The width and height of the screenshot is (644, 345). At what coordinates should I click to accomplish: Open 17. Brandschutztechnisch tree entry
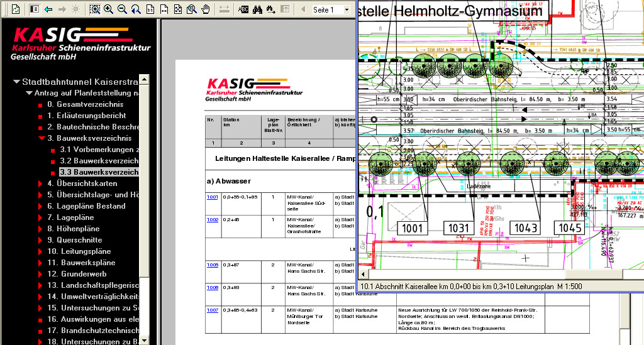tap(93, 330)
